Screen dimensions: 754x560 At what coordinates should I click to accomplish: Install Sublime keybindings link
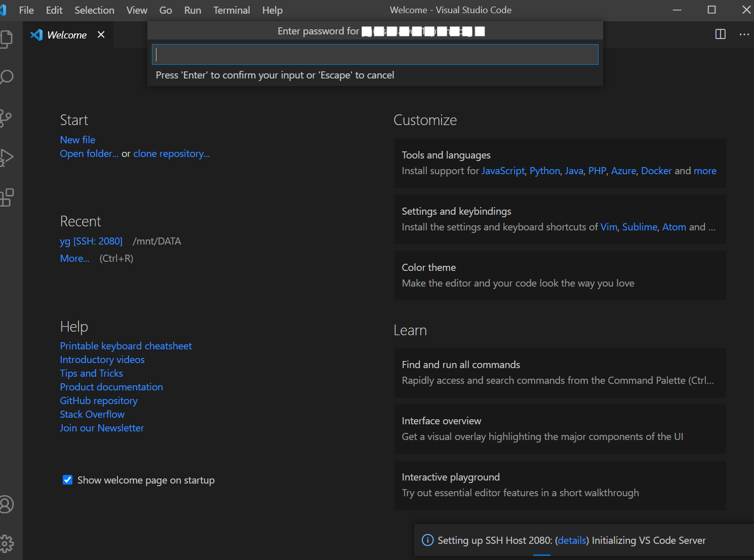[640, 227]
